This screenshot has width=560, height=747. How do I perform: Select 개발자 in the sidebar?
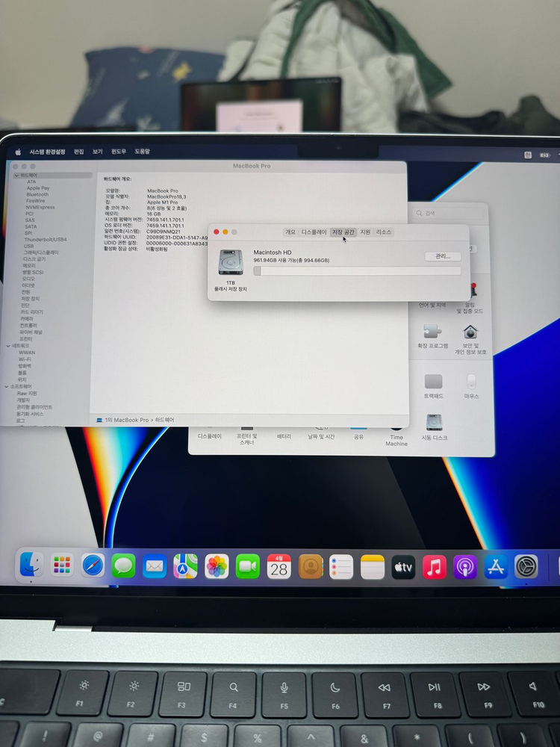point(23,400)
